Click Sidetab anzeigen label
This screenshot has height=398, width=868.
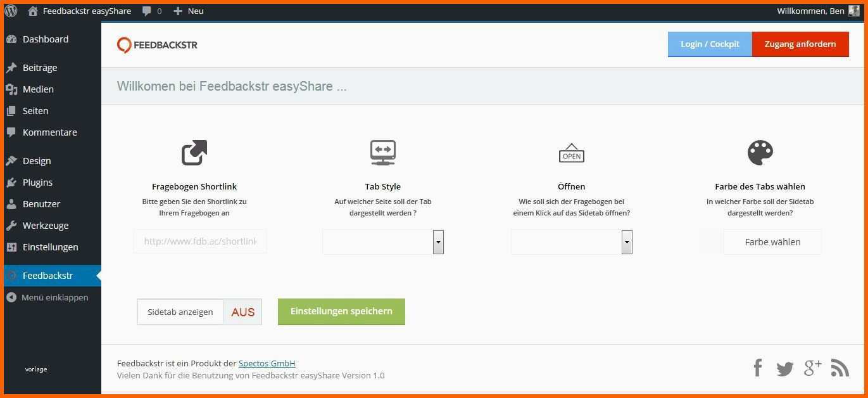click(180, 312)
